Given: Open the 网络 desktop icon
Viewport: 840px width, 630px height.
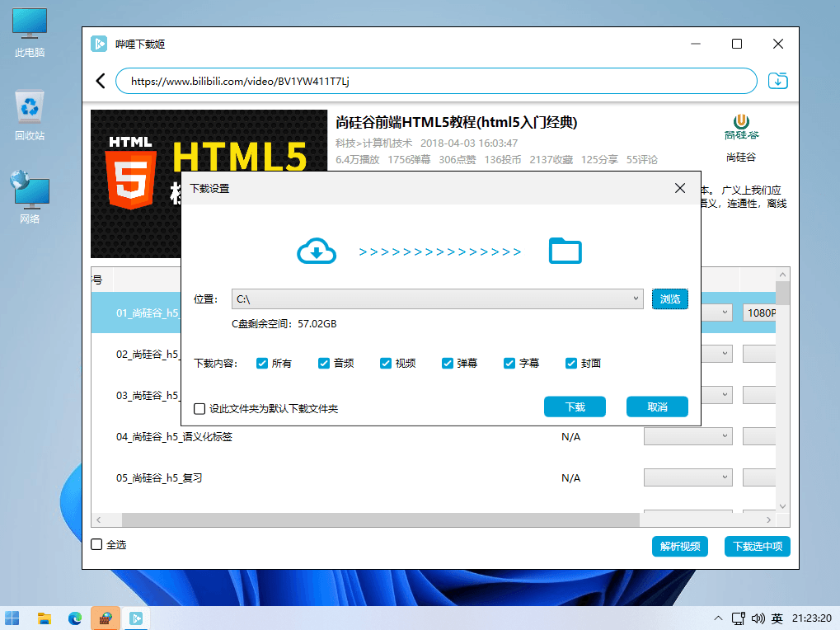Looking at the screenshot, I should [x=30, y=197].
